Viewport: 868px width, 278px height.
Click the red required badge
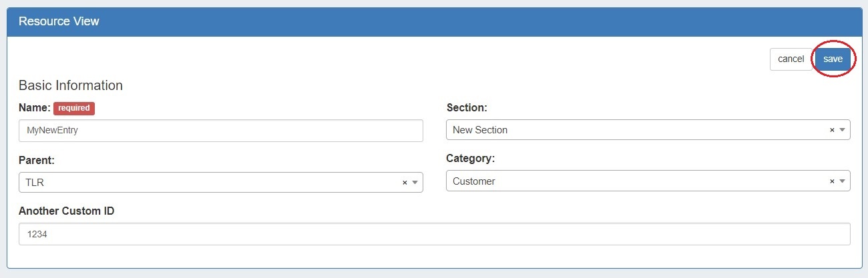point(74,108)
